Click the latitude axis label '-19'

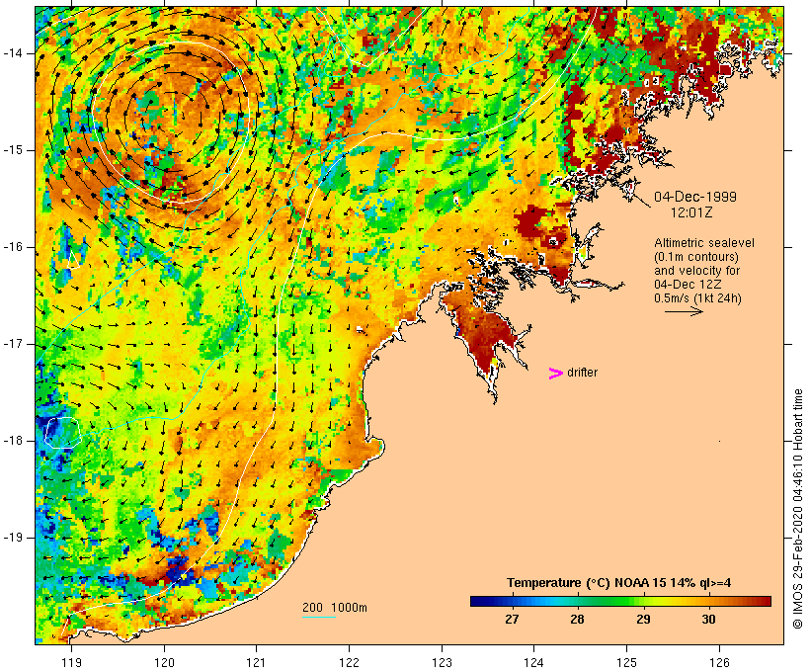pyautogui.click(x=13, y=538)
